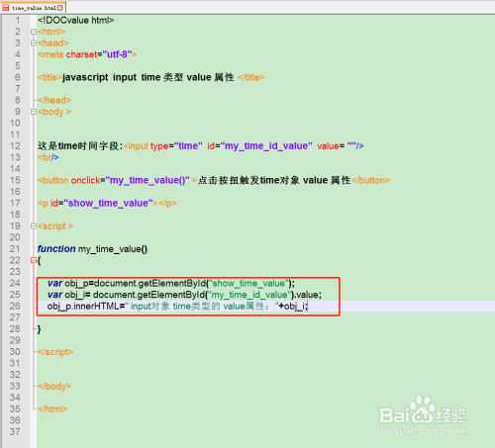This screenshot has width=495, height=448.
Task: Click "show_time_value" string on line 24
Action: [x=248, y=284]
